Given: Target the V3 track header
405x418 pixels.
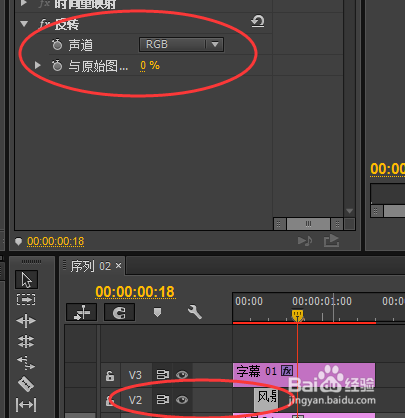Looking at the screenshot, I should tap(135, 375).
